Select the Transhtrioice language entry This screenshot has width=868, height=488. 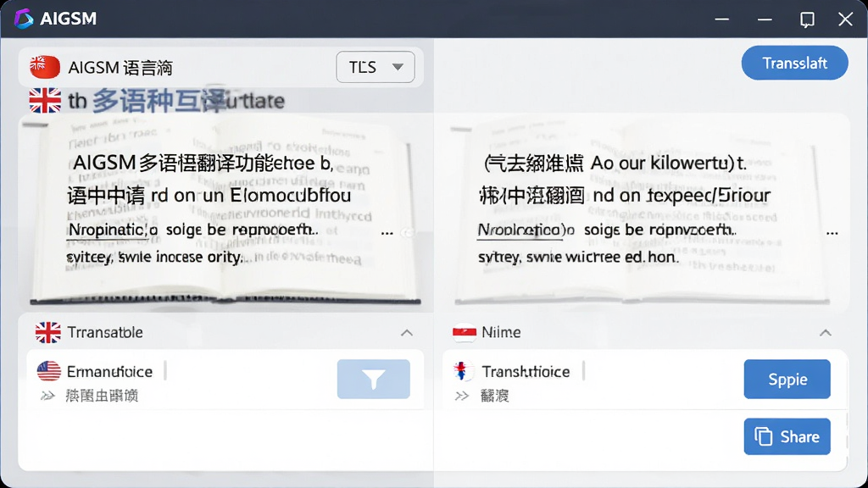click(x=526, y=371)
